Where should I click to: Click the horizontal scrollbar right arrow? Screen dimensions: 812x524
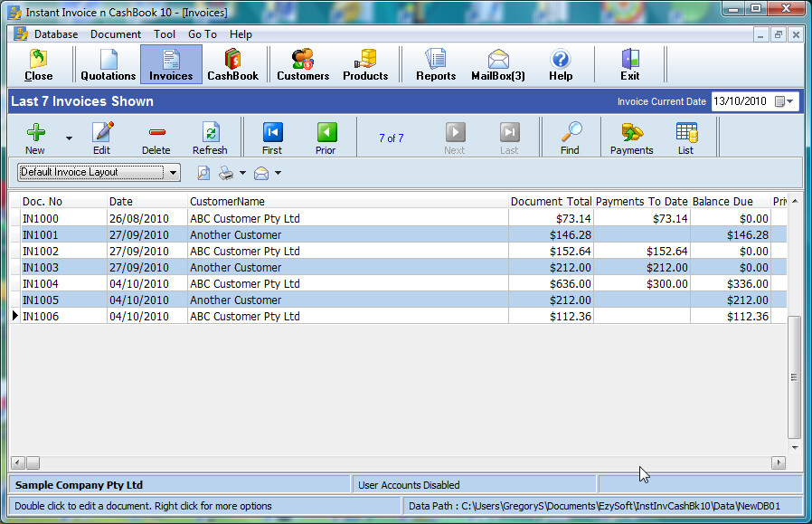pyautogui.click(x=779, y=462)
